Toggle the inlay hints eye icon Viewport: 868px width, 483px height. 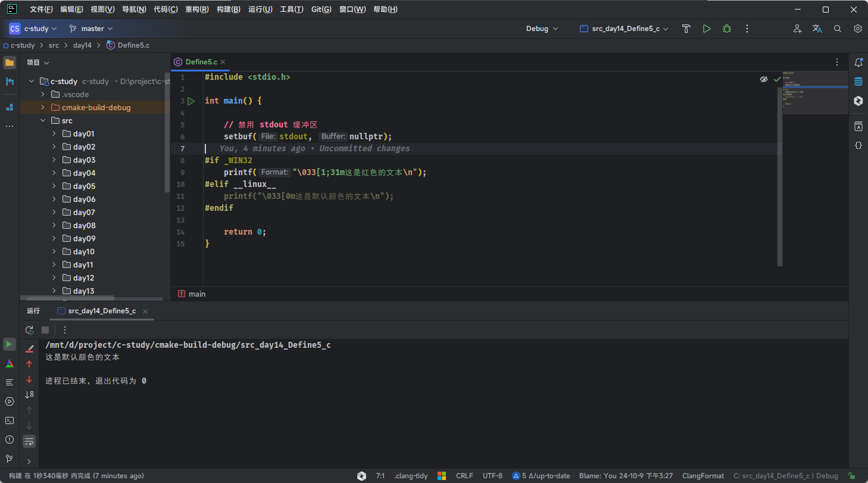(x=764, y=79)
